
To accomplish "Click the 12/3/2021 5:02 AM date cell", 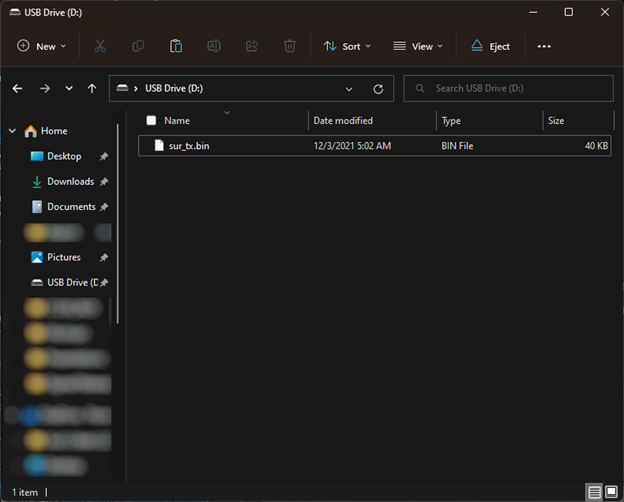I will point(352,146).
